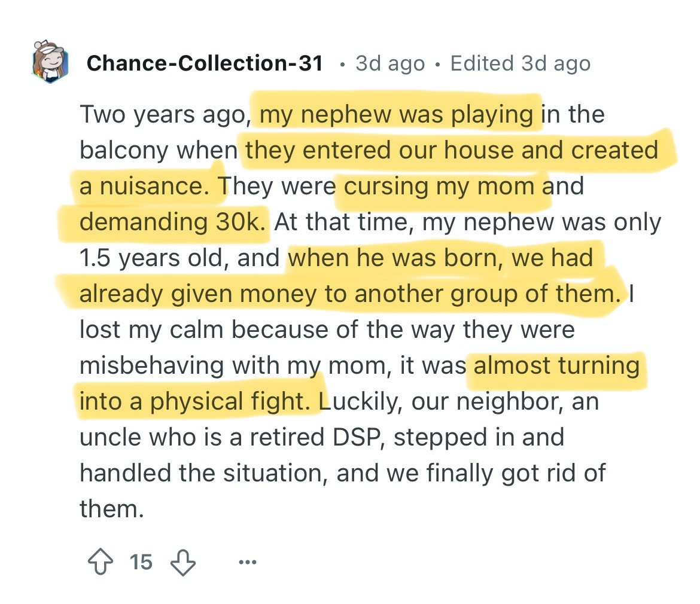Click the commenter's avatar image
700x604 pixels.
pyautogui.click(x=50, y=63)
